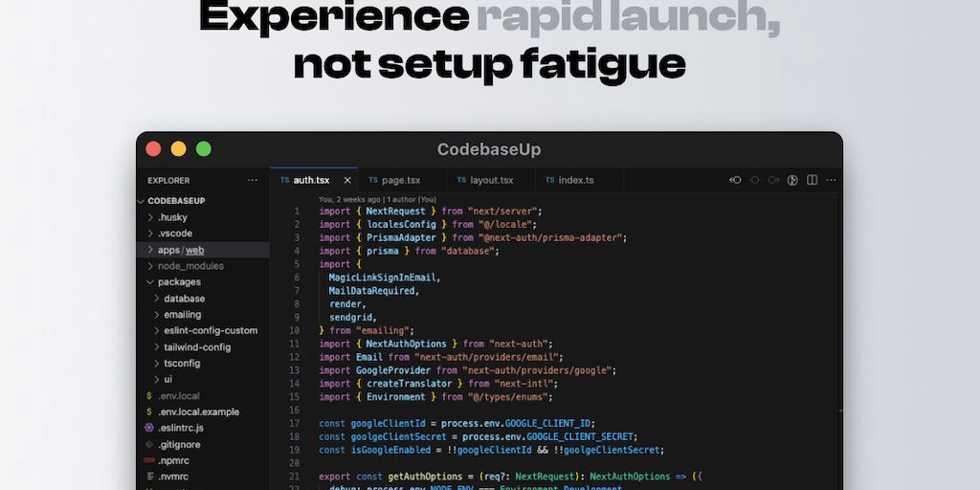This screenshot has width=980, height=490.
Task: Click the lines icon beside .nvmrc
Action: [149, 477]
